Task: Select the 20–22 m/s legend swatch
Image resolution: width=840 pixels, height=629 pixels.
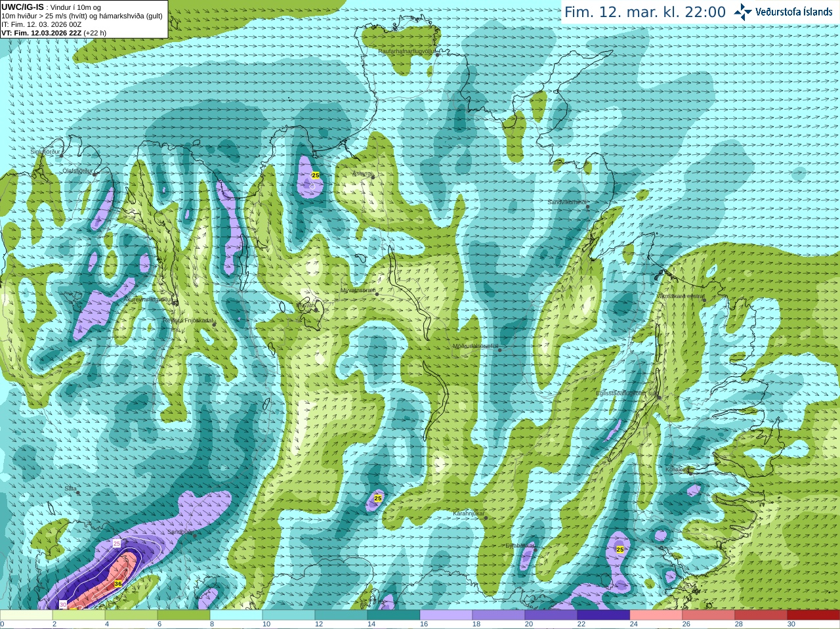Action: (551, 615)
